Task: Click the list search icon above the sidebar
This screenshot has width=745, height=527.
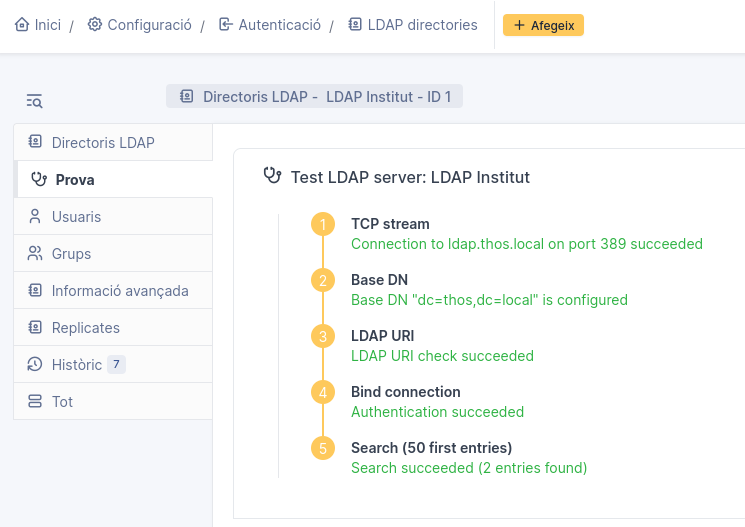Action: (34, 101)
